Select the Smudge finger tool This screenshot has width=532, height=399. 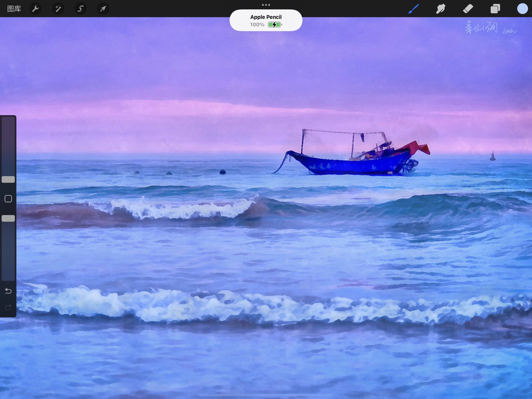pos(441,8)
